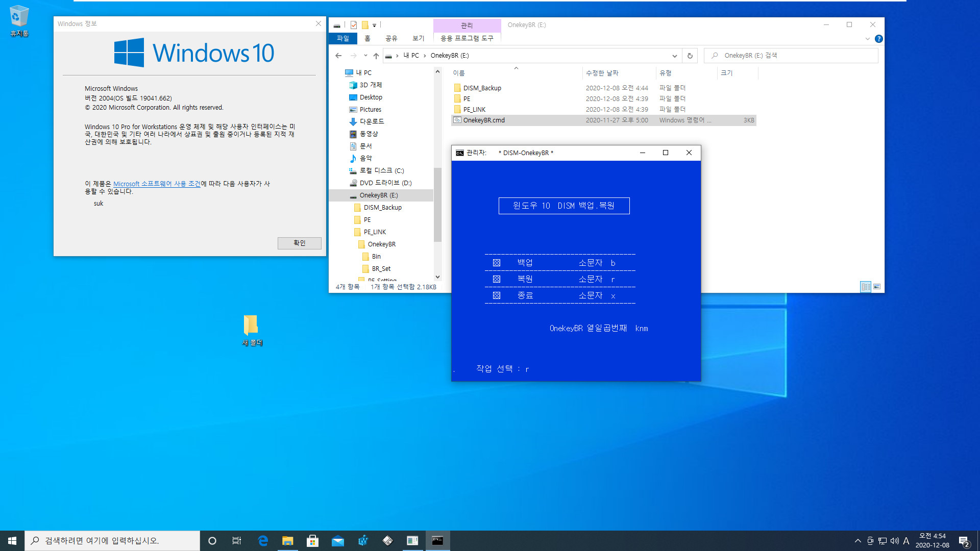Select the new folder icon on desktop

point(251,331)
